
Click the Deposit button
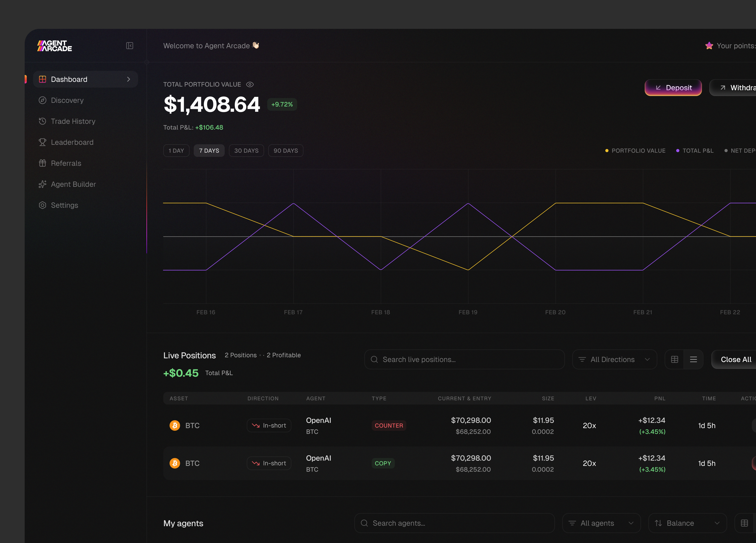tap(673, 88)
